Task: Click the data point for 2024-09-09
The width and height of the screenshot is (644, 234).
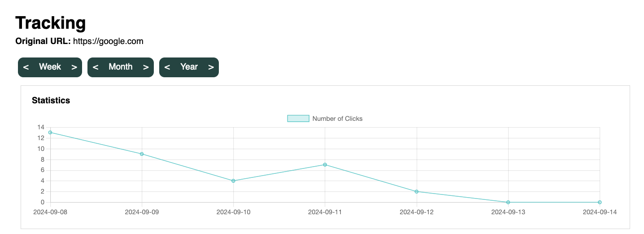Action: 142,154
